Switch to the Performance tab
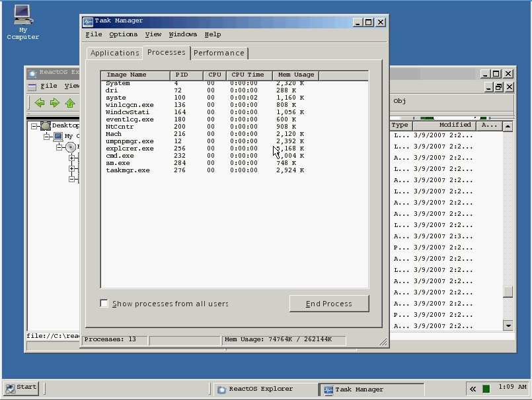532x400 pixels. [219, 53]
